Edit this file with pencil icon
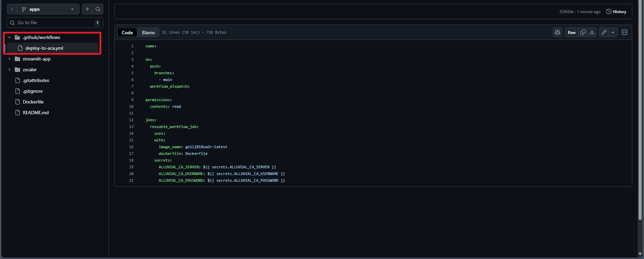 [x=604, y=32]
